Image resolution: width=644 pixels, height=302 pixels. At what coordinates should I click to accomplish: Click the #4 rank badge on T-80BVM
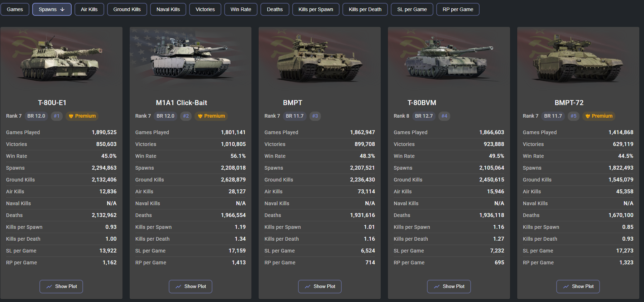click(x=444, y=116)
